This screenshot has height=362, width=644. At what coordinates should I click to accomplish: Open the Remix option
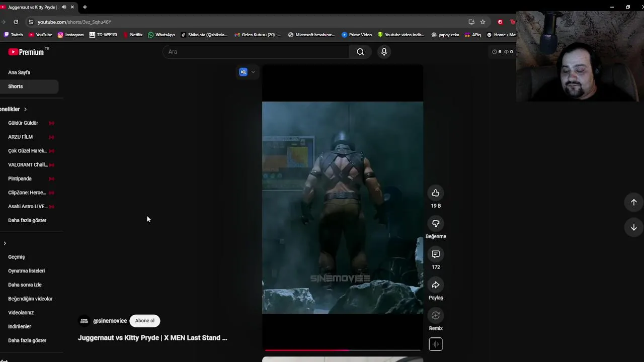(436, 316)
